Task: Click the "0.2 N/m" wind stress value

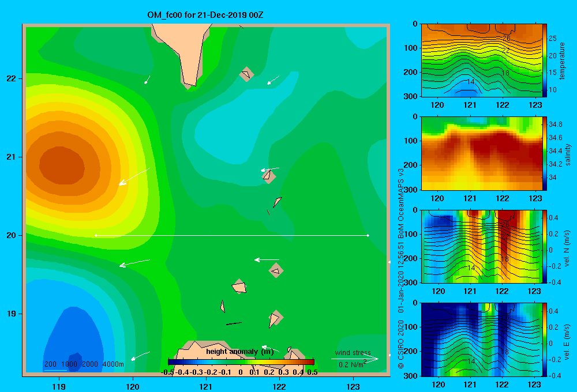Action: [351, 365]
